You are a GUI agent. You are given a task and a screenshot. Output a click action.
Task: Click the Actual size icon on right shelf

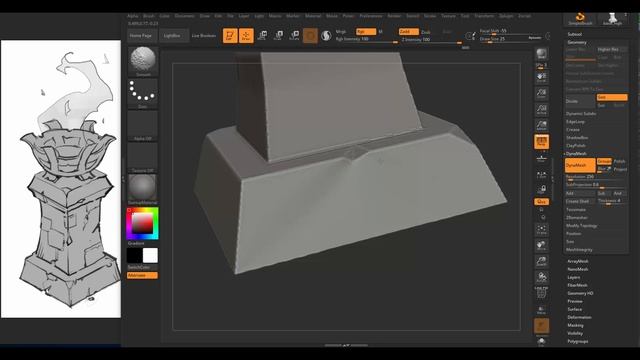click(542, 109)
